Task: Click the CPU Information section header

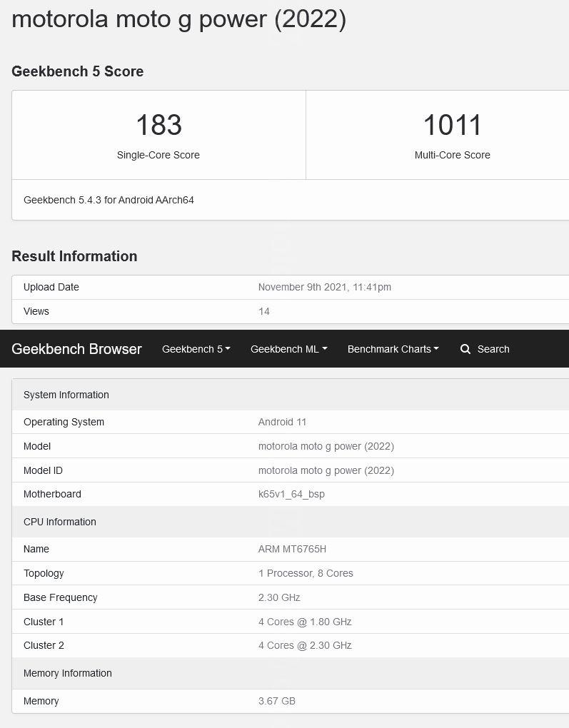Action: [60, 522]
